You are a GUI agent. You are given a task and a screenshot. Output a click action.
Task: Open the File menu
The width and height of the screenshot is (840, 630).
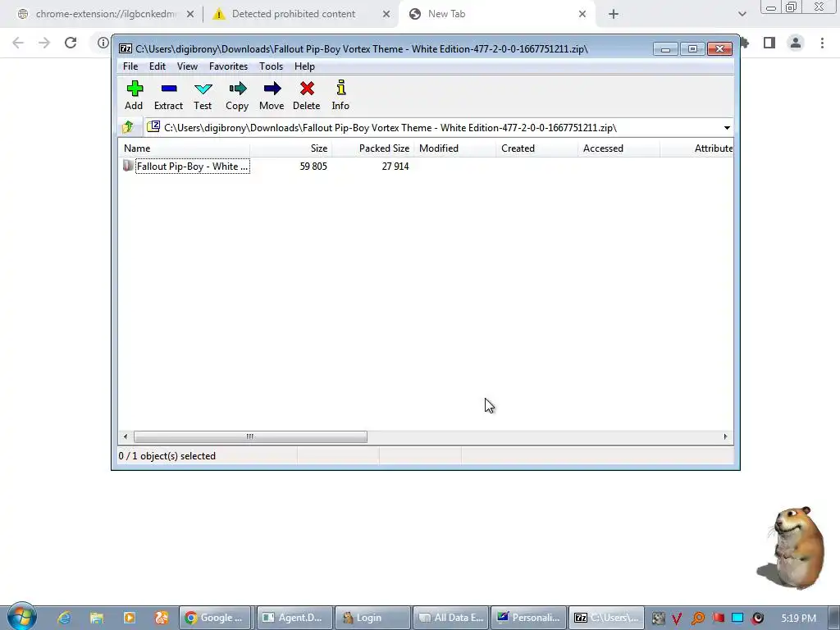[130, 66]
